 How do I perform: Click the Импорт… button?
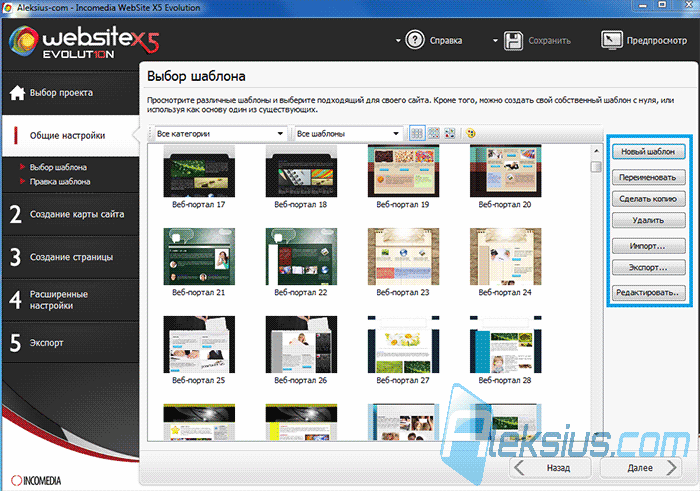tap(648, 246)
